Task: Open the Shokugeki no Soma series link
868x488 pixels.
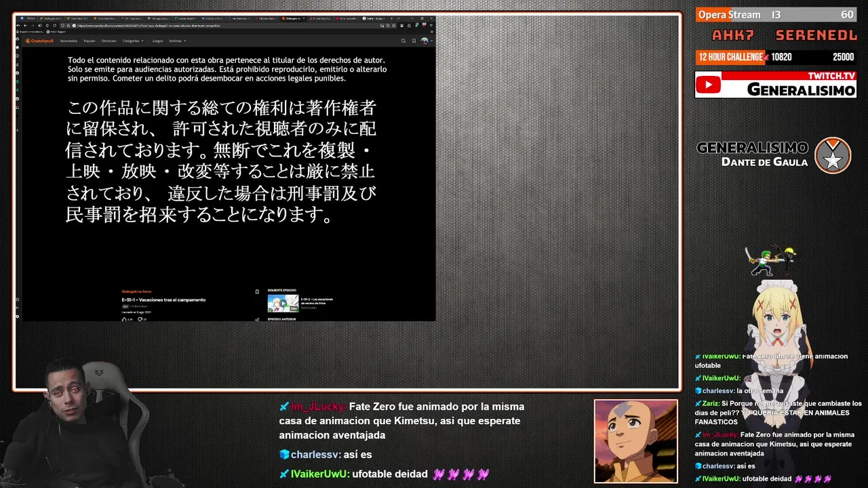Action: tap(136, 291)
